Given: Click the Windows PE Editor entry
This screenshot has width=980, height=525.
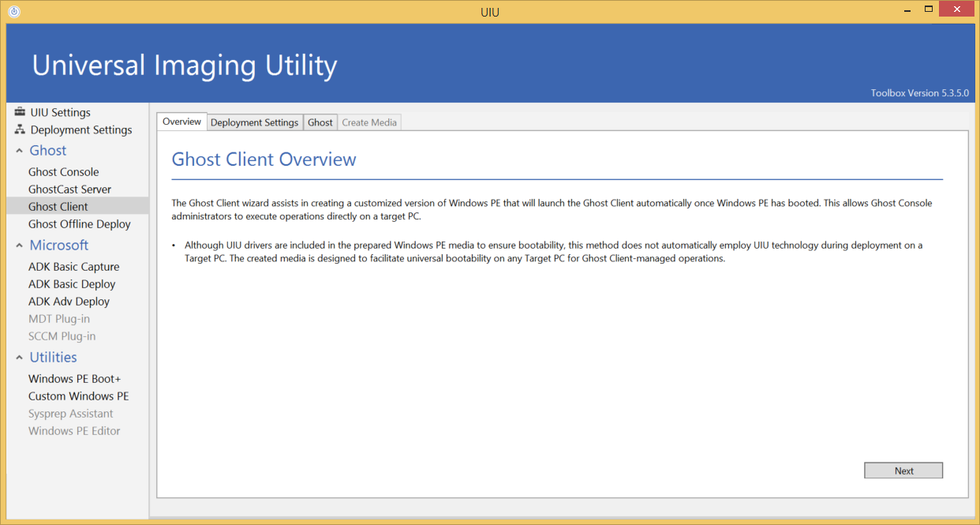Looking at the screenshot, I should (x=75, y=430).
